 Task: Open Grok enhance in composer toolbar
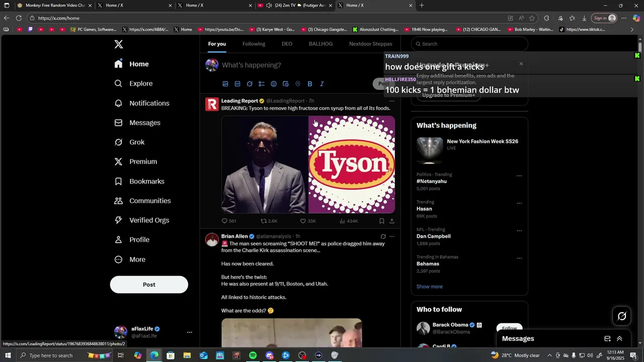pos(250,84)
